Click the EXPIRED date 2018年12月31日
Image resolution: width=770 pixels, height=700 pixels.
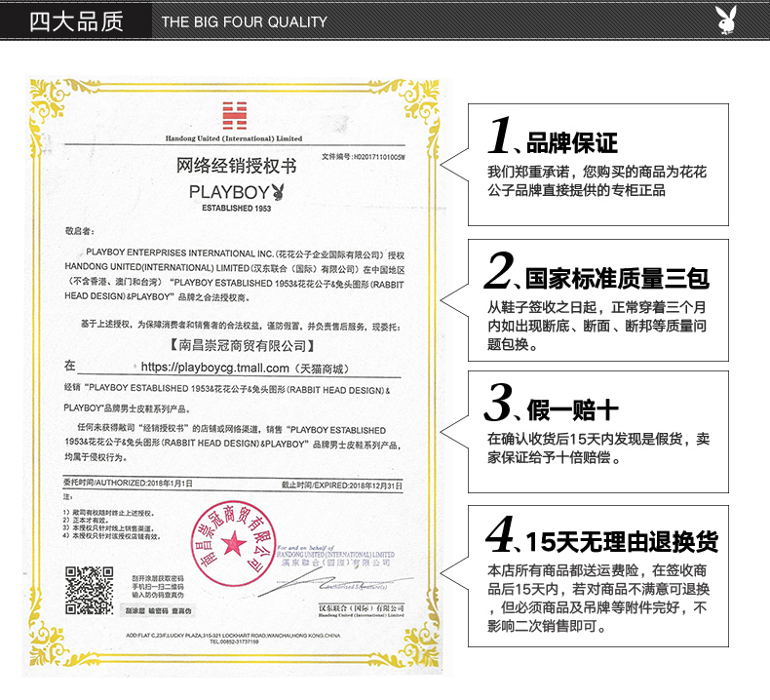[x=375, y=486]
